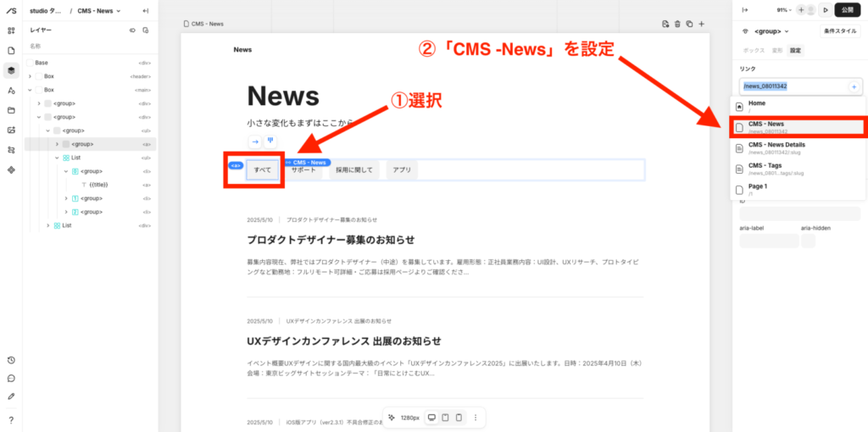The image size is (868, 432).
Task: Click the 条件スタイル button
Action: pos(840,31)
